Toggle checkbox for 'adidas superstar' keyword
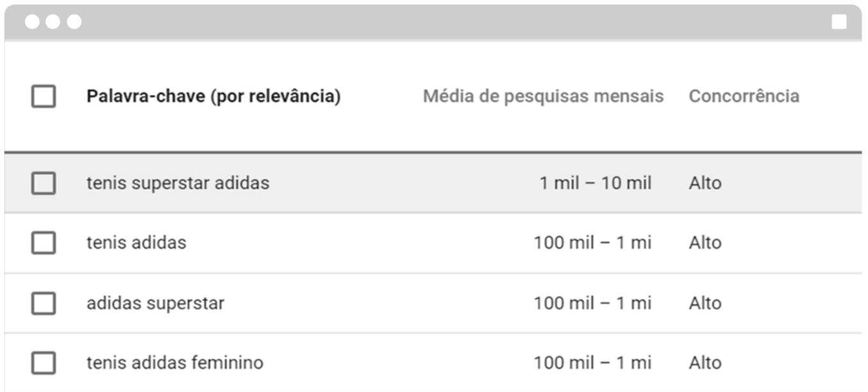The image size is (868, 392). point(44,303)
